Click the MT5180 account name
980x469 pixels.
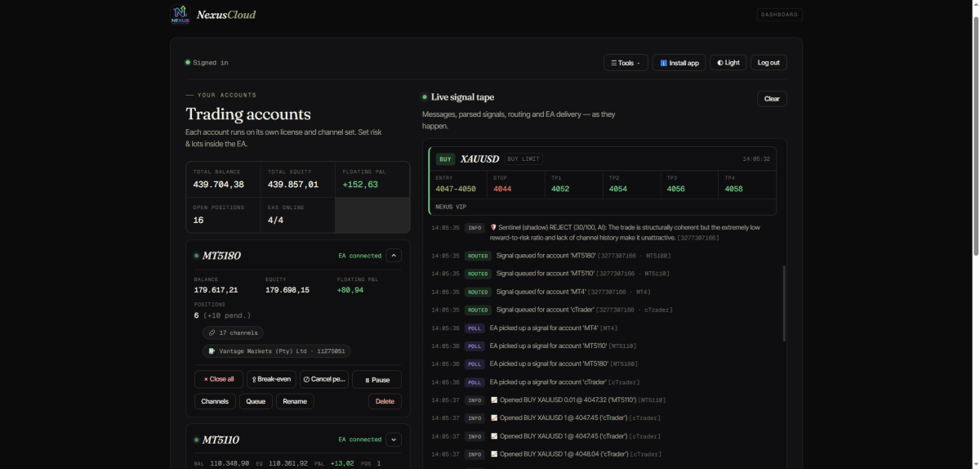(x=221, y=256)
